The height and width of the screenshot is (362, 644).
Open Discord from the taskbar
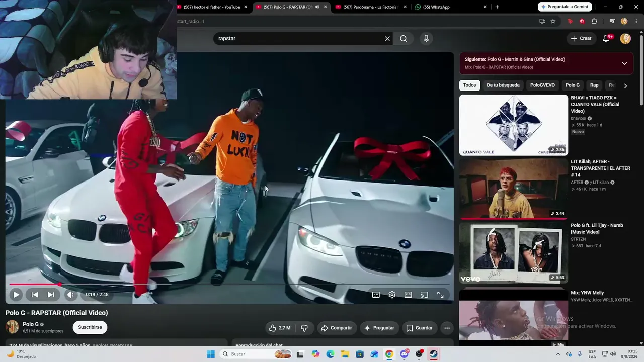tap(404, 354)
